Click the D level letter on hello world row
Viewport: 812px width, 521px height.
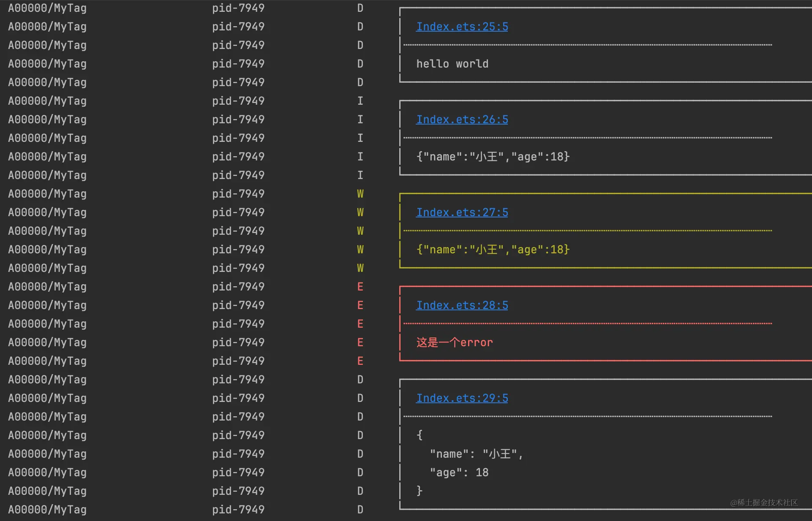360,64
